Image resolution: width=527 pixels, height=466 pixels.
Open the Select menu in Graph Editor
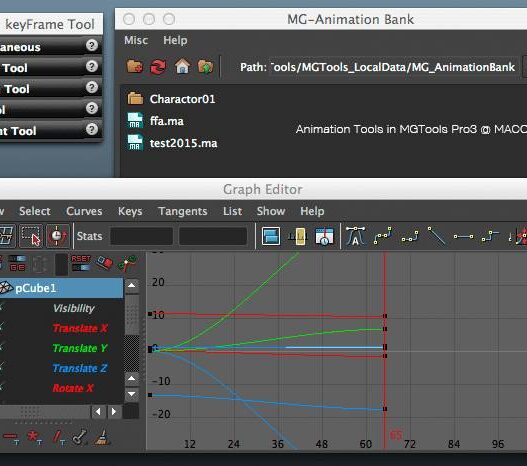(35, 211)
